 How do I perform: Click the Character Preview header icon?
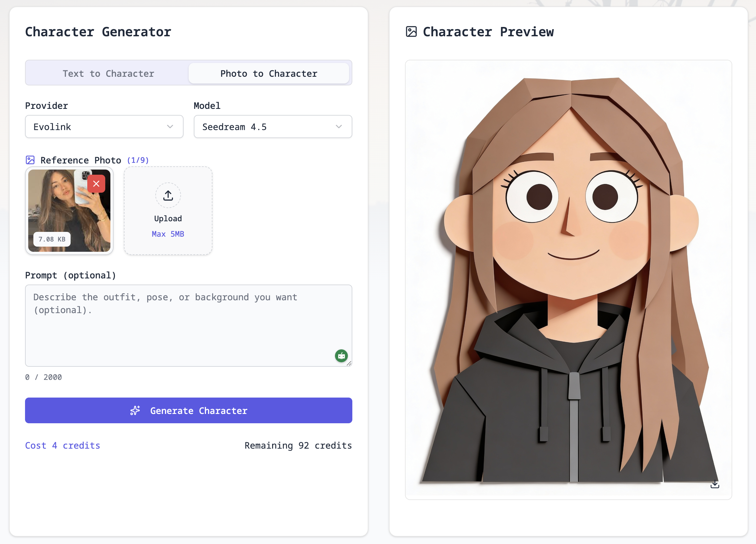point(411,32)
